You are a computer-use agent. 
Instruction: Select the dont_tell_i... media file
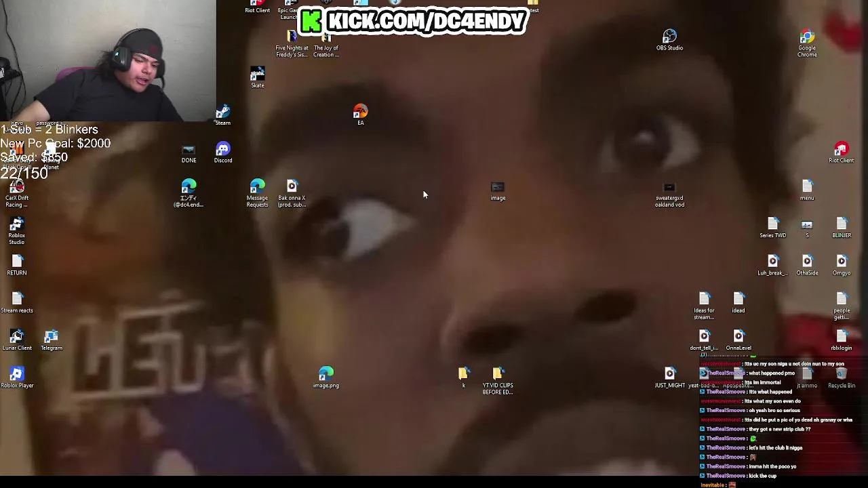[x=704, y=340]
